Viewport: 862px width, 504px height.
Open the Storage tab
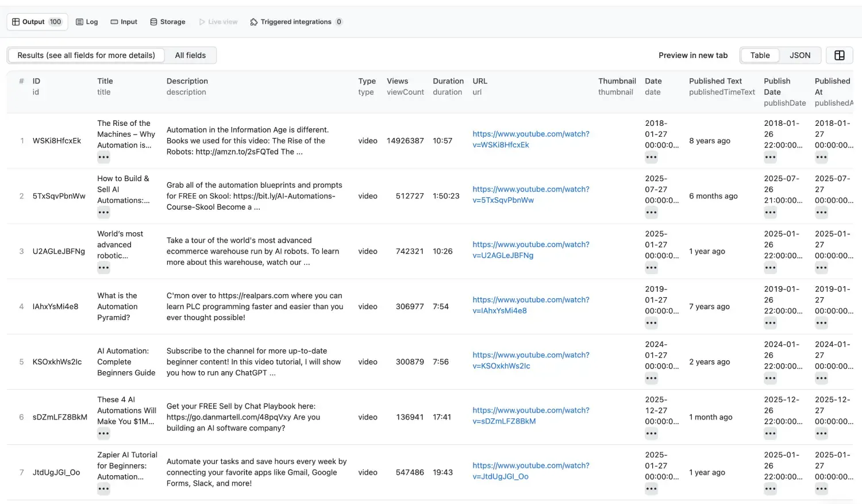(167, 22)
